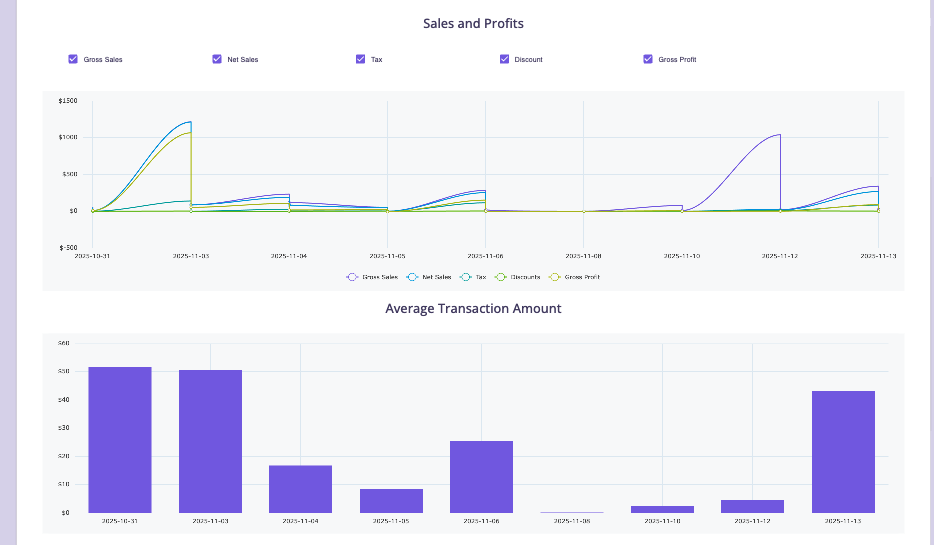Disable the Discount checkbox
The image size is (934, 545).
tap(505, 59)
